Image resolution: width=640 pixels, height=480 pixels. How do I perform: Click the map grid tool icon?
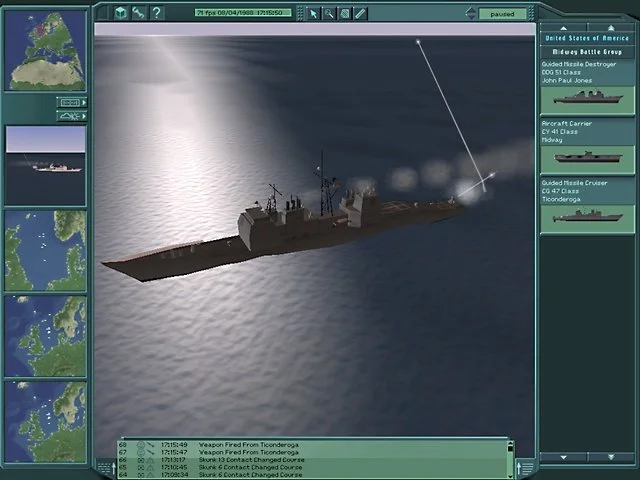pyautogui.click(x=344, y=13)
